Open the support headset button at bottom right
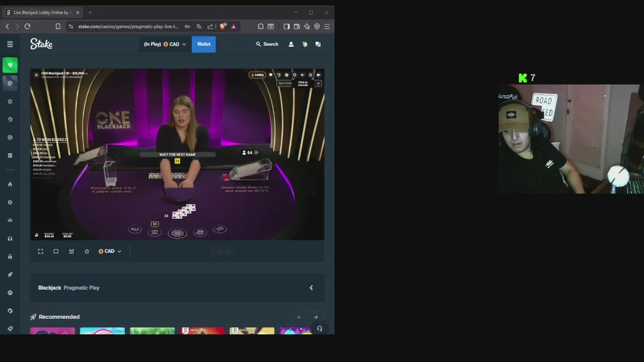Viewport: 644px width, 362px height. 319,329
